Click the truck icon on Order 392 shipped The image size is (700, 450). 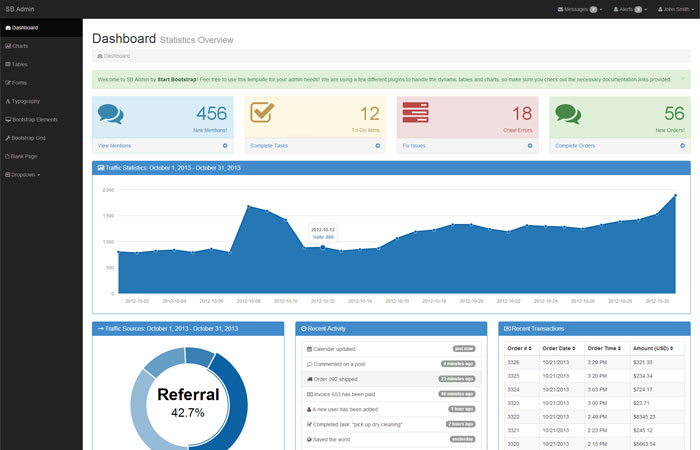309,379
